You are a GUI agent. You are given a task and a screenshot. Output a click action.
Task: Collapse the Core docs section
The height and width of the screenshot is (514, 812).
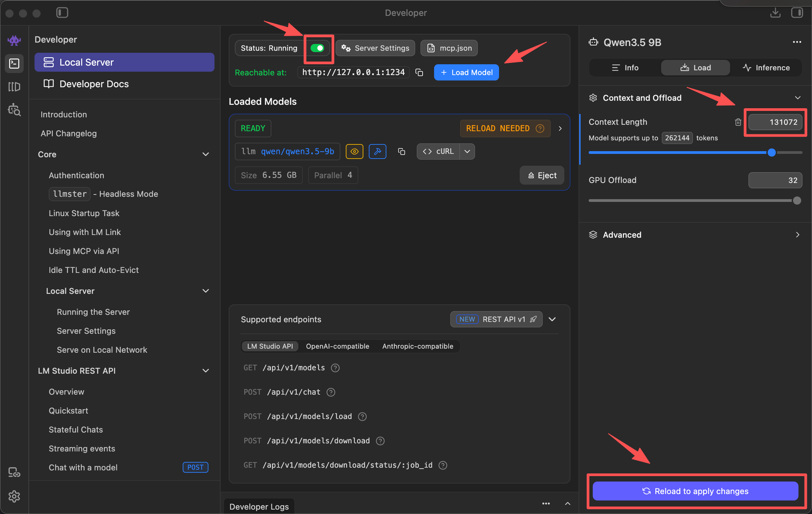click(205, 154)
